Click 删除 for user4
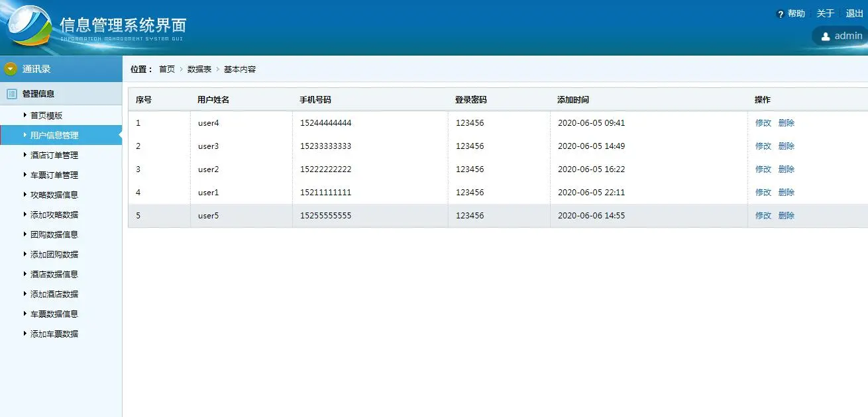Viewport: 868px width, 417px height. point(787,122)
